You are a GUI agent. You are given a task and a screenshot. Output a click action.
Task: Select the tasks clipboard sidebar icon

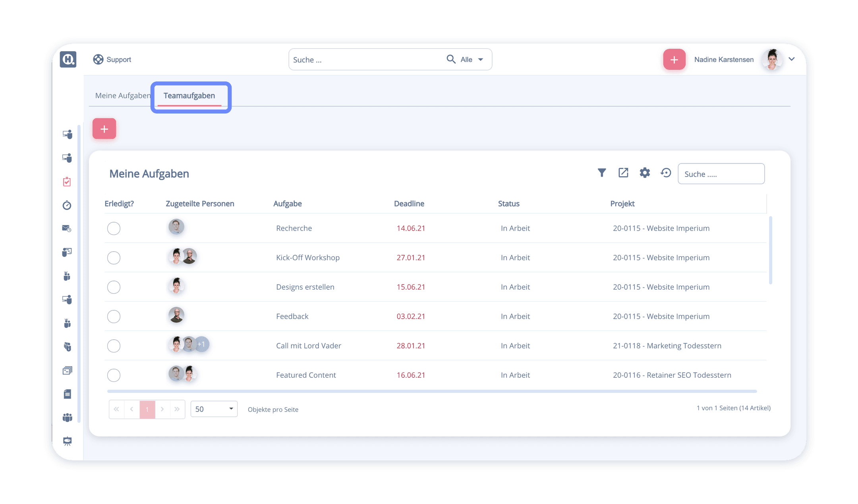click(67, 182)
